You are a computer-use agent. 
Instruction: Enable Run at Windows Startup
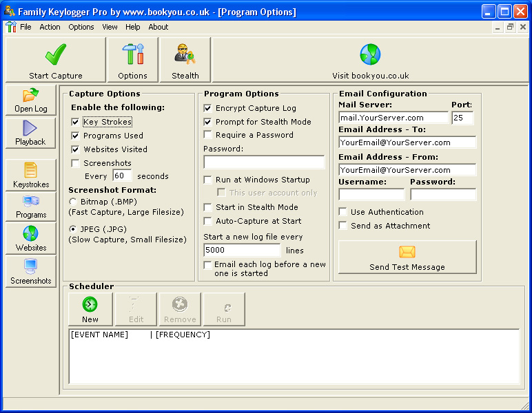(208, 180)
